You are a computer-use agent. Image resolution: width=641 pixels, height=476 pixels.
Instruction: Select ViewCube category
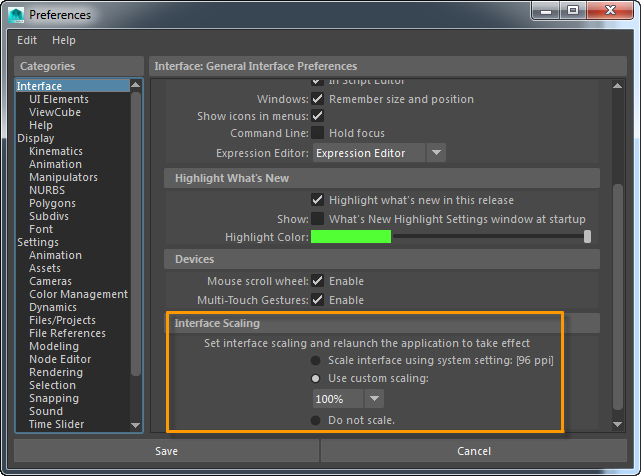(55, 112)
